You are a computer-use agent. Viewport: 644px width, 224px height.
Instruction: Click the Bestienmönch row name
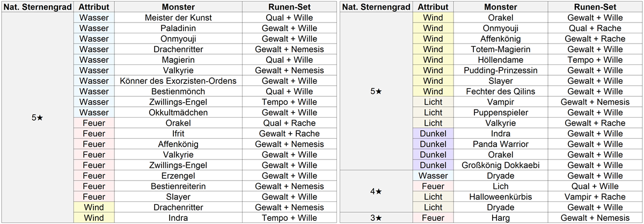[178, 91]
